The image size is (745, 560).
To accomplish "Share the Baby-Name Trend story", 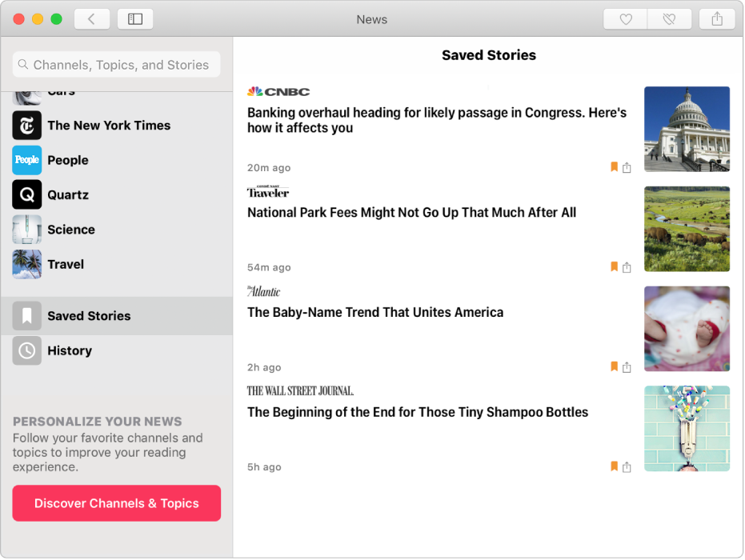I will pos(627,367).
